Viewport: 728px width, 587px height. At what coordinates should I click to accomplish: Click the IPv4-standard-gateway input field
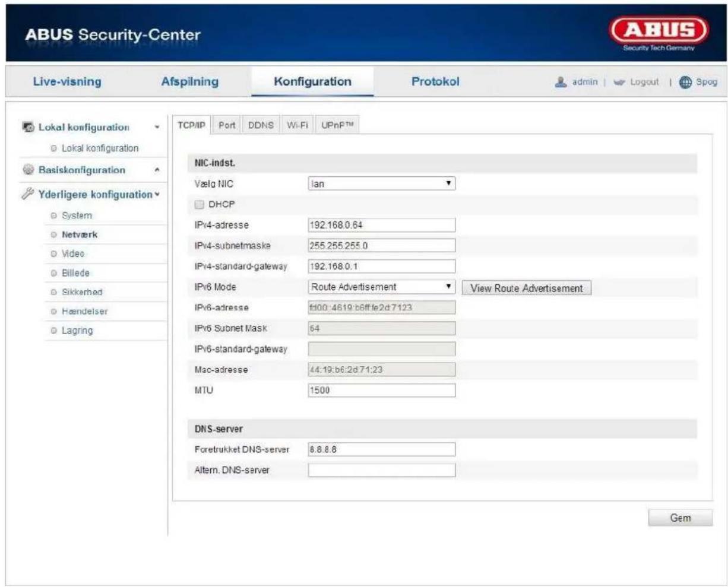pyautogui.click(x=382, y=266)
